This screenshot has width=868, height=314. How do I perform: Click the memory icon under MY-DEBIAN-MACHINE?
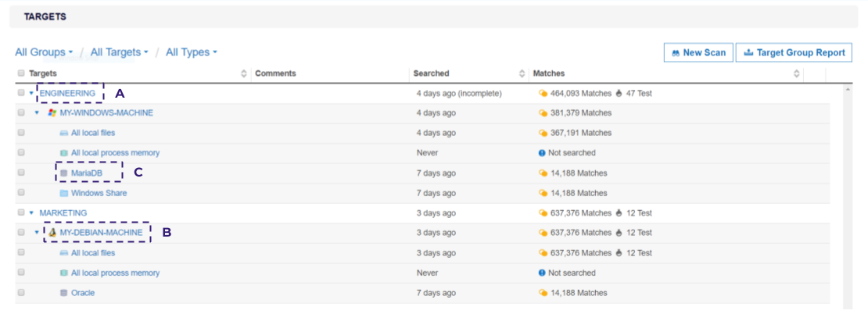64,273
